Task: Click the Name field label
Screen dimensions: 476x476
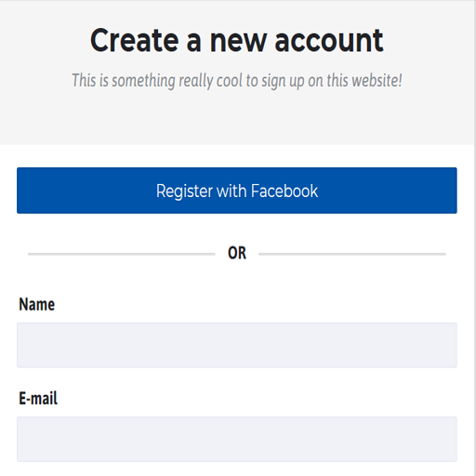Action: click(37, 304)
